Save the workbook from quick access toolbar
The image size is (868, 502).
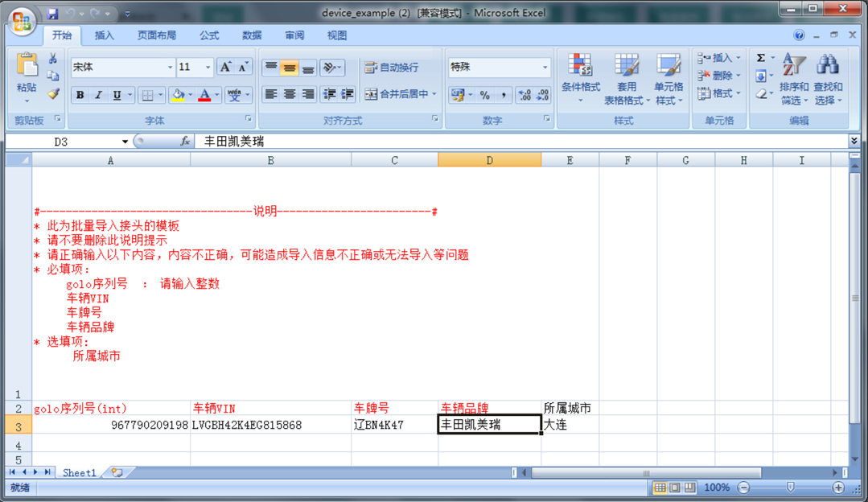pos(52,14)
